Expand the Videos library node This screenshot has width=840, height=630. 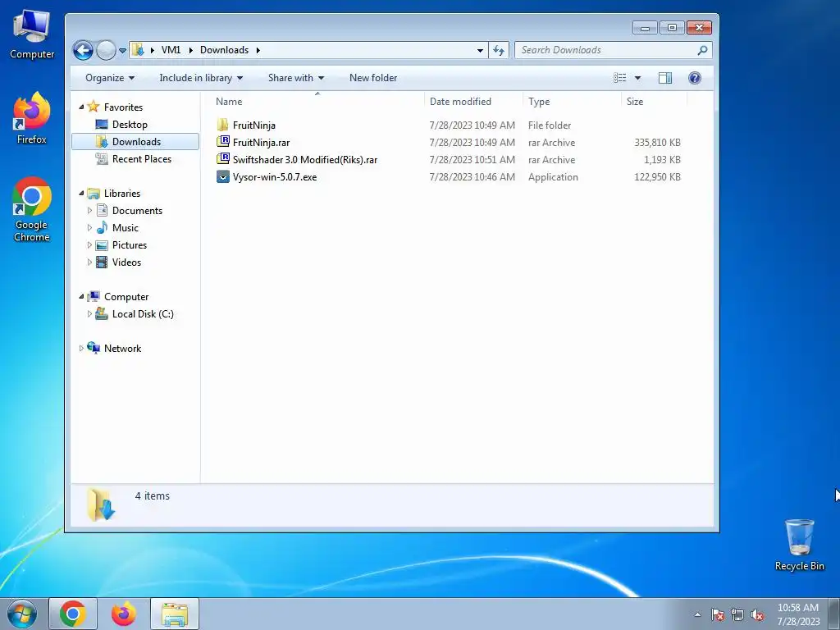[89, 262]
